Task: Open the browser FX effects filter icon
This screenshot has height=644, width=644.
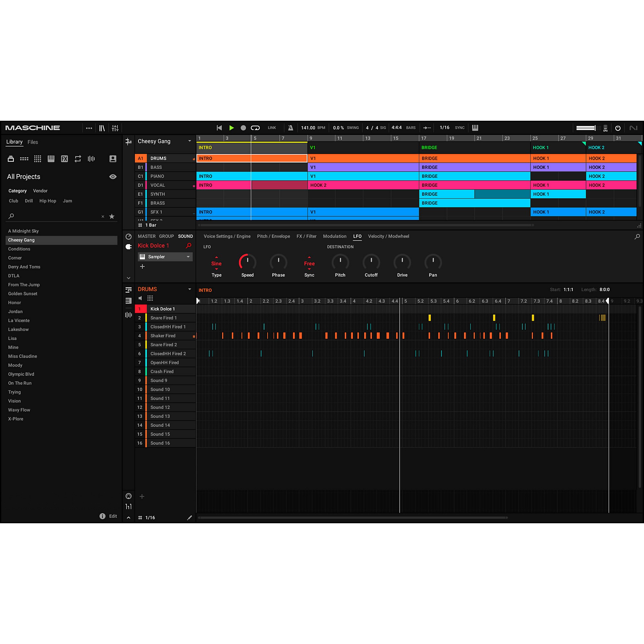Action: pyautogui.click(x=64, y=159)
